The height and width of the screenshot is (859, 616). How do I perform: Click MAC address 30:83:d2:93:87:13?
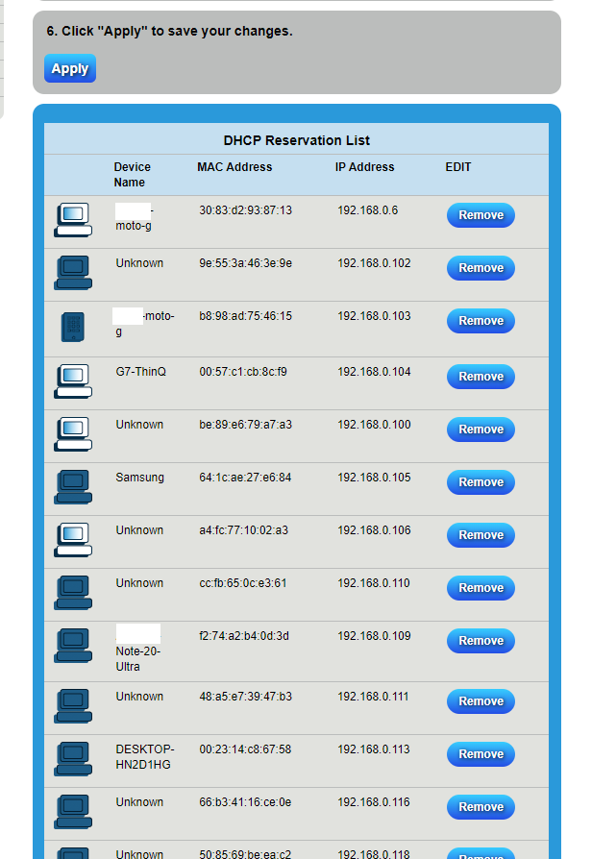point(245,210)
